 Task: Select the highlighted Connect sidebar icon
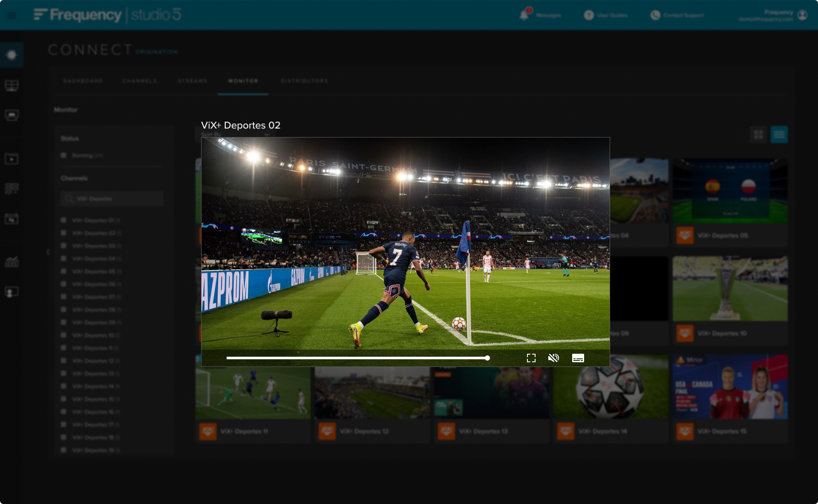12,55
